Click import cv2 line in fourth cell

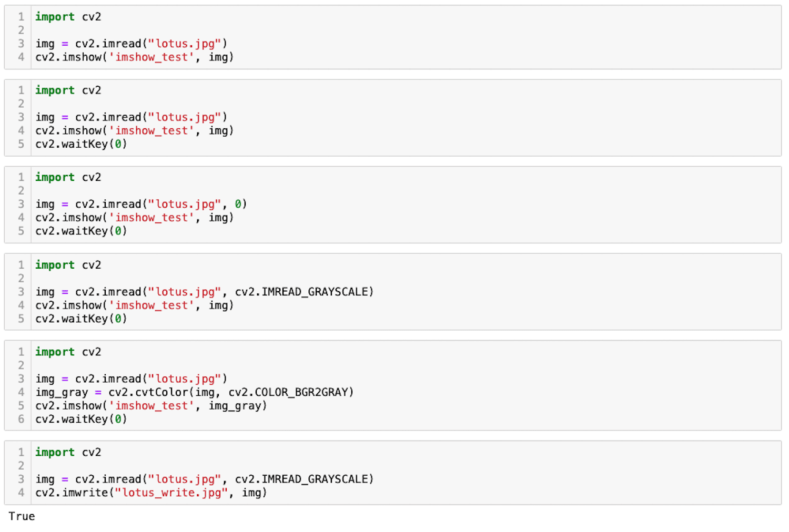point(68,265)
